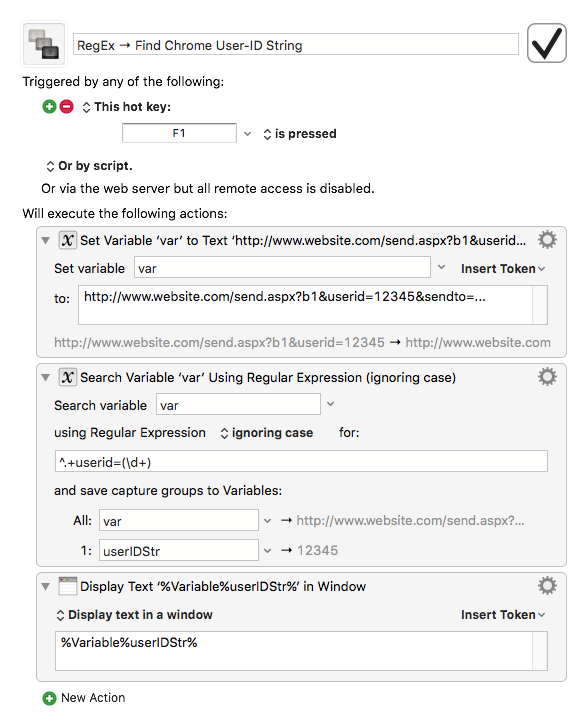Remove the hot key trigger with the red minus

coord(67,107)
